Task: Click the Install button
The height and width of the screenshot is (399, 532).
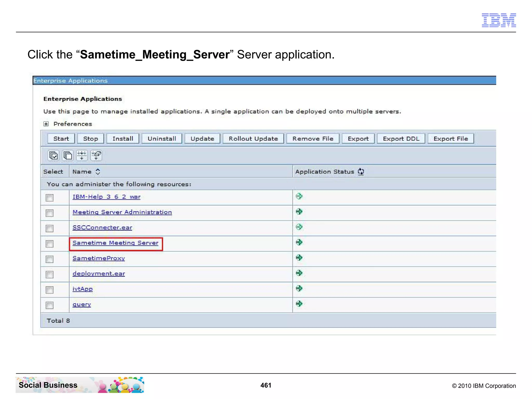Action: point(123,139)
